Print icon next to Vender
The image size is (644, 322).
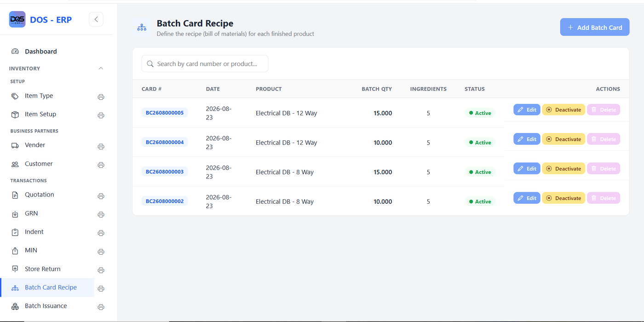coord(101,147)
